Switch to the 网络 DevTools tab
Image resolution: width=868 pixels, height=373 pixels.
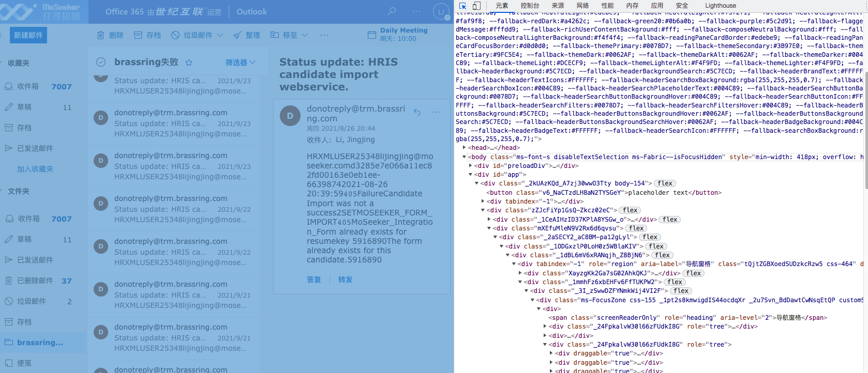pos(582,6)
